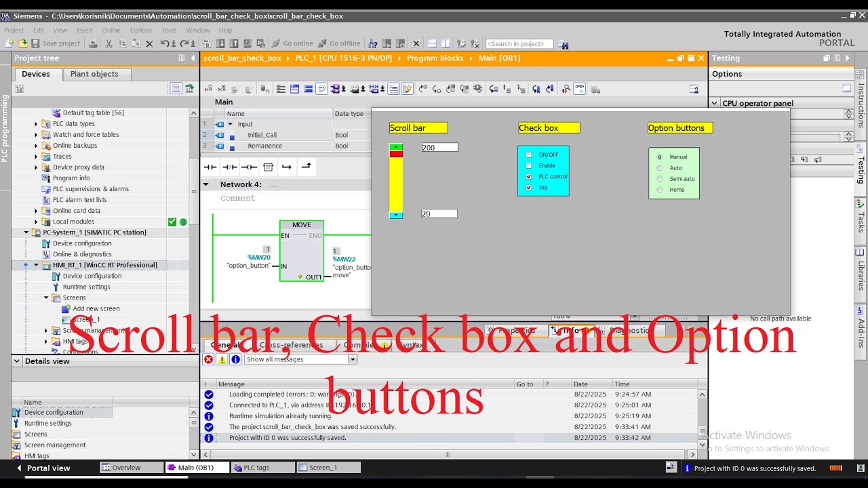Image resolution: width=868 pixels, height=488 pixels.
Task: Click the yellow scroll bar track
Action: pyautogui.click(x=396, y=184)
